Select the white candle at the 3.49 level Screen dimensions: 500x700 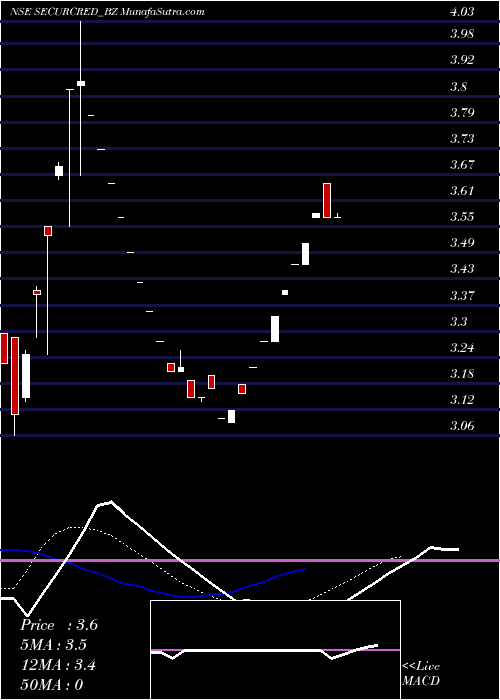[x=305, y=254]
